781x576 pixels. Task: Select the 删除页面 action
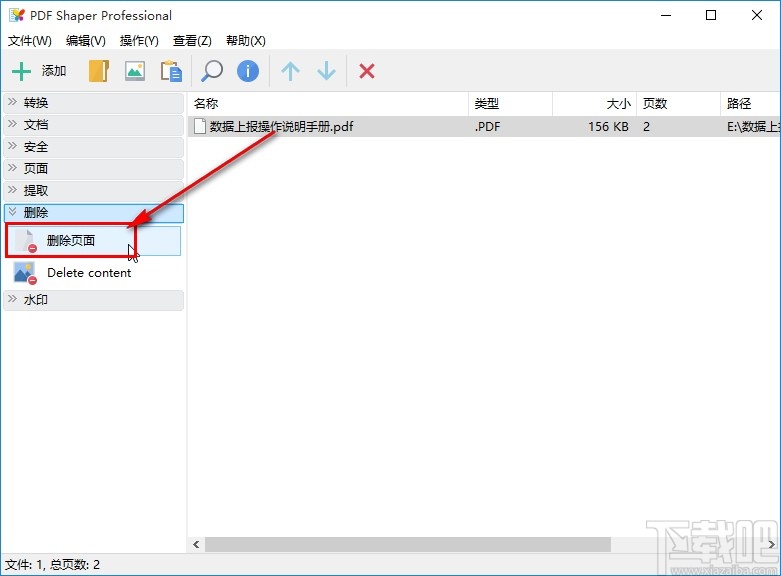tap(94, 241)
